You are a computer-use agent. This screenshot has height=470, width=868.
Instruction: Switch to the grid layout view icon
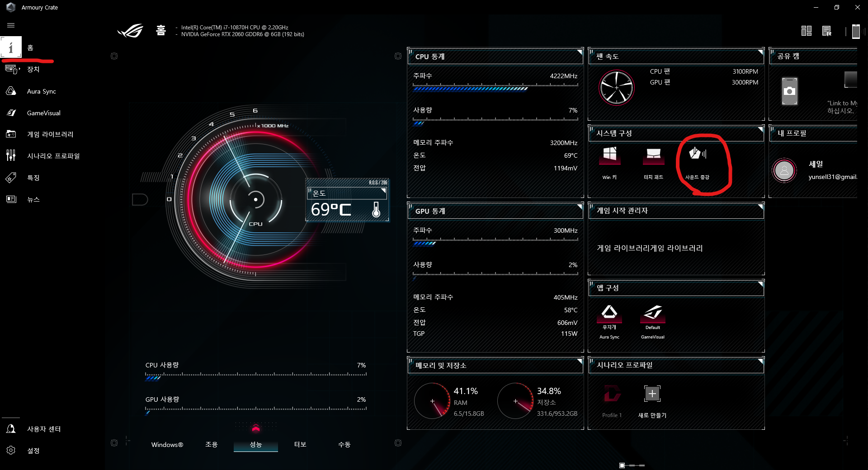click(x=806, y=31)
